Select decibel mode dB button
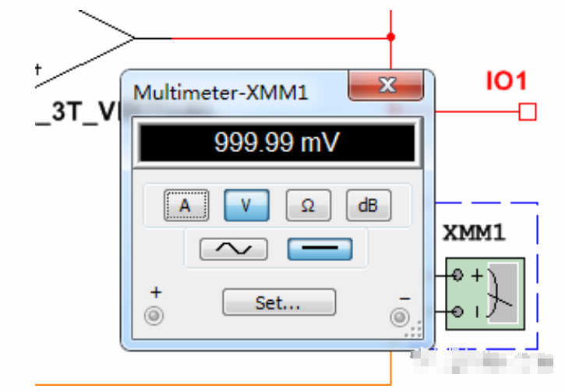The height and width of the screenshot is (392, 565). [369, 206]
